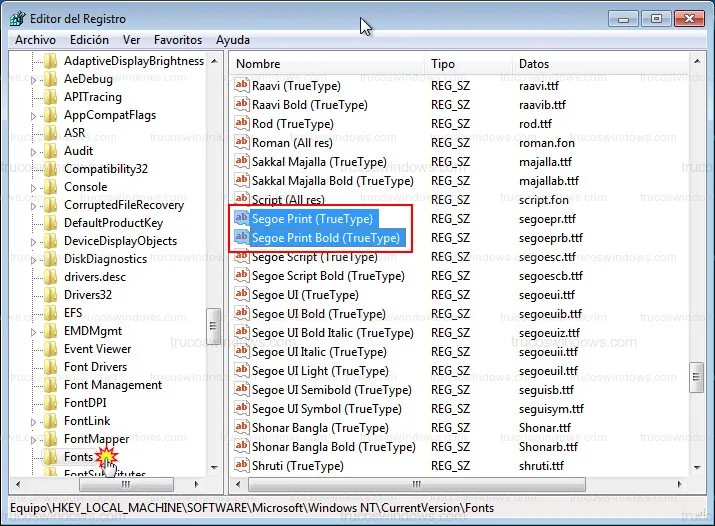Image resolution: width=715 pixels, height=526 pixels.
Task: Click the Roman (All res) value icon
Action: tap(241, 143)
